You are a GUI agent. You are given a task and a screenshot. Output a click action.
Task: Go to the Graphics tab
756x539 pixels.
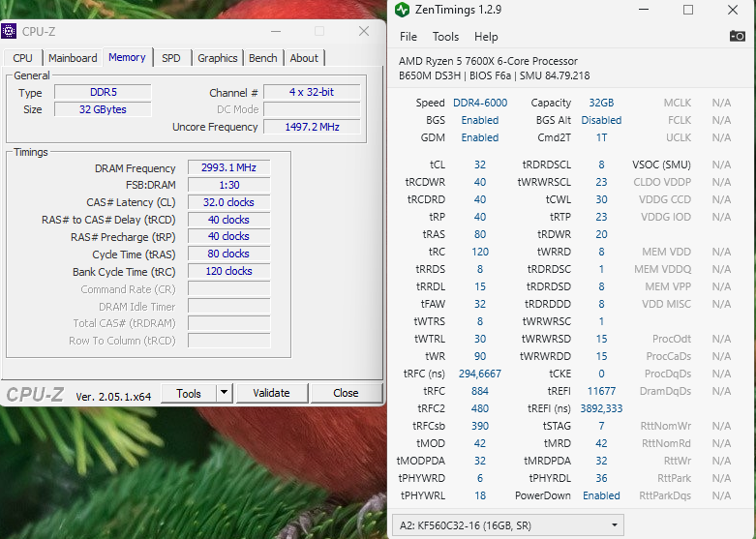coord(218,58)
